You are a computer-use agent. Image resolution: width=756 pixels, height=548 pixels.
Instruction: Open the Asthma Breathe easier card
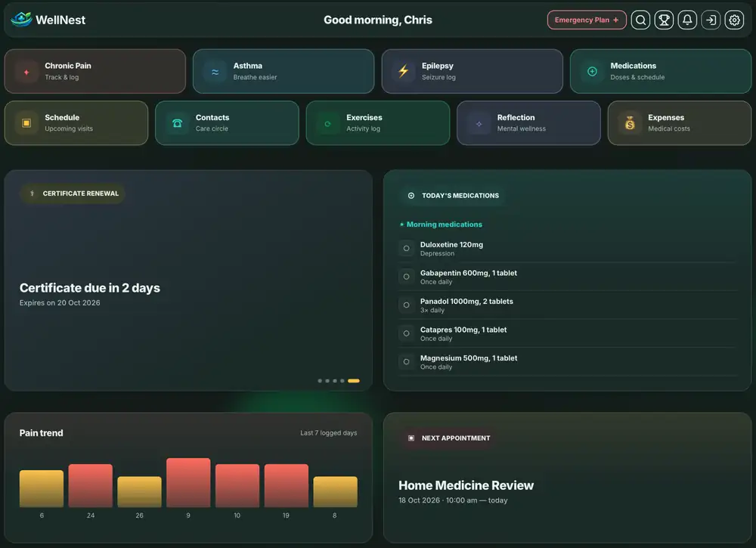point(283,71)
